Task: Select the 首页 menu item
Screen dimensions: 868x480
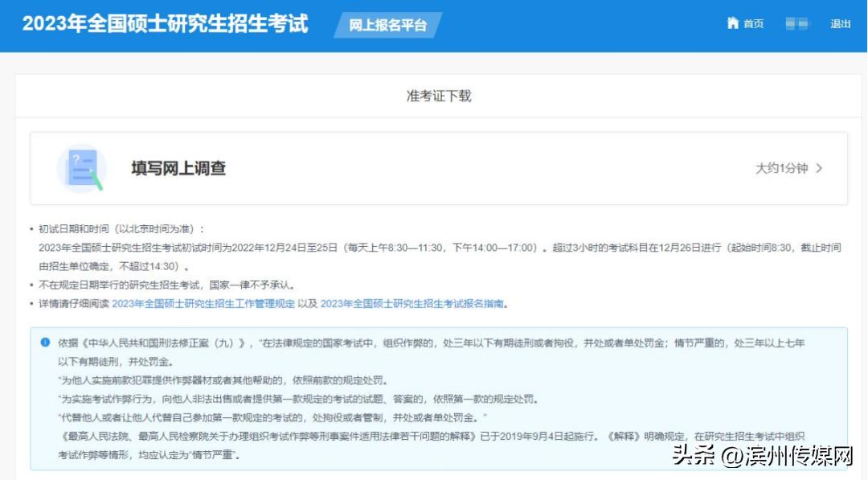Action: click(x=749, y=24)
